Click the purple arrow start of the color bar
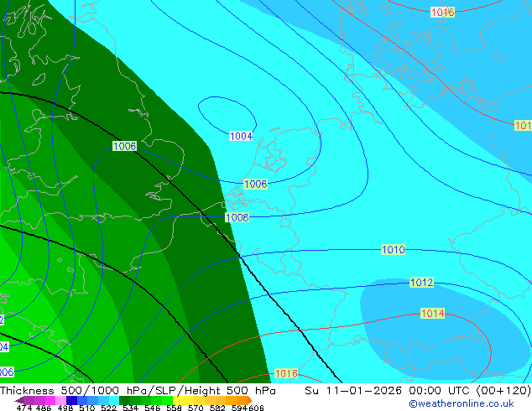 pos(19,400)
